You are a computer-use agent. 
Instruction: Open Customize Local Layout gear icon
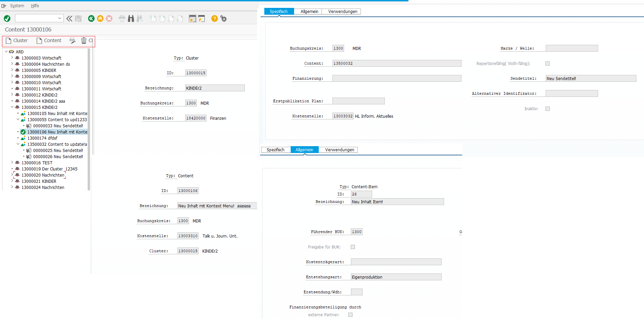pyautogui.click(x=224, y=18)
